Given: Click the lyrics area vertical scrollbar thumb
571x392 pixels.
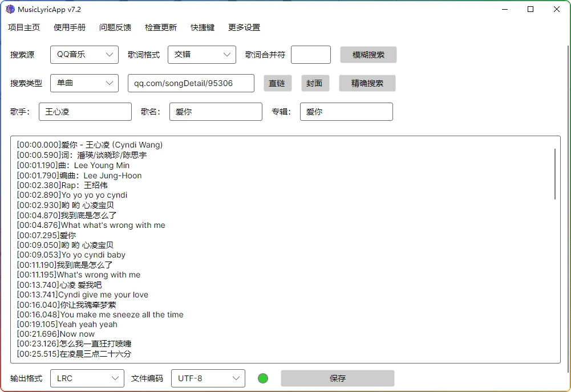Looking at the screenshot, I should (555, 174).
